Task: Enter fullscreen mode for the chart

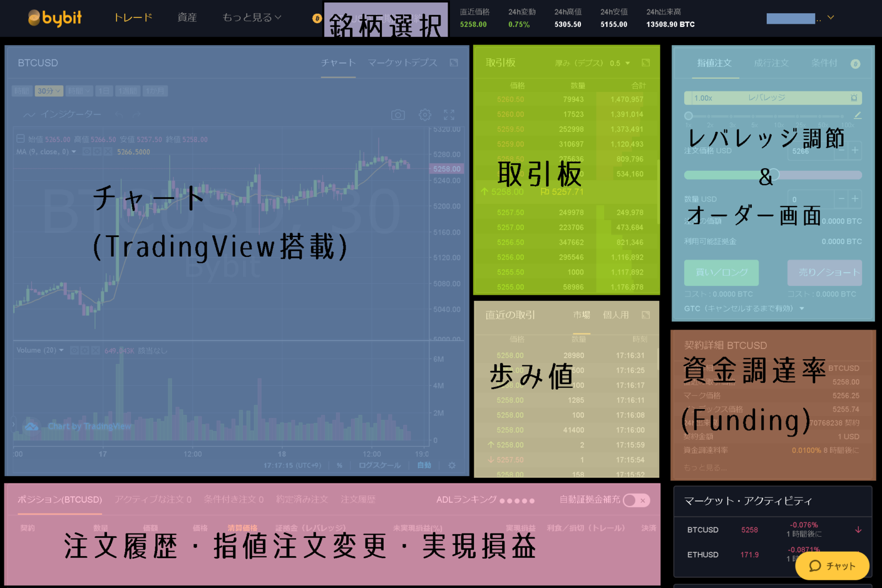Action: [449, 115]
